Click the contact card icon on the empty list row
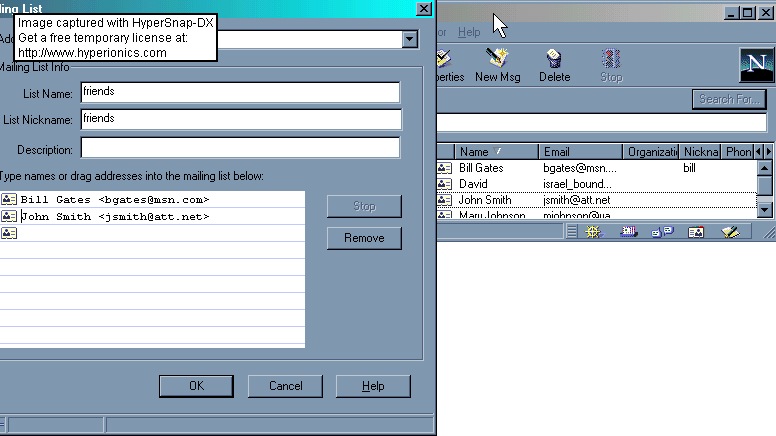Image resolution: width=776 pixels, height=436 pixels. tap(9, 233)
